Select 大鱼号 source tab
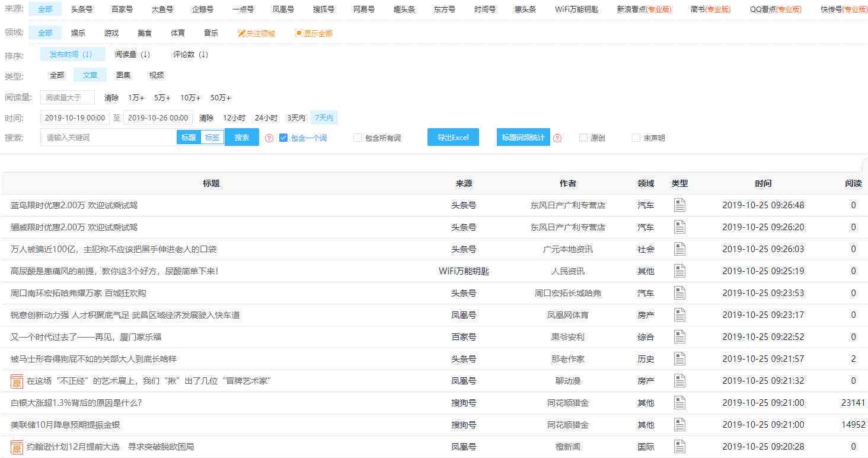This screenshot has width=868, height=458. 162,9
